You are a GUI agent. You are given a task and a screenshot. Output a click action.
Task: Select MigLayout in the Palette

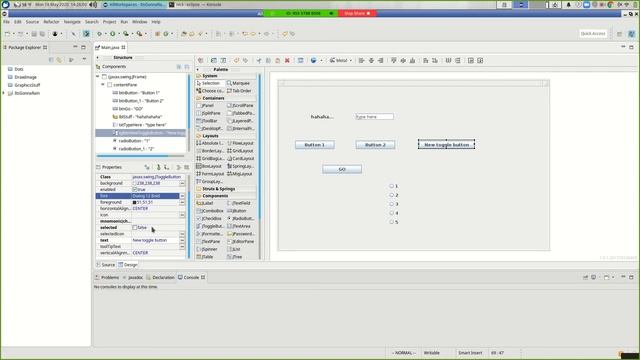[241, 174]
